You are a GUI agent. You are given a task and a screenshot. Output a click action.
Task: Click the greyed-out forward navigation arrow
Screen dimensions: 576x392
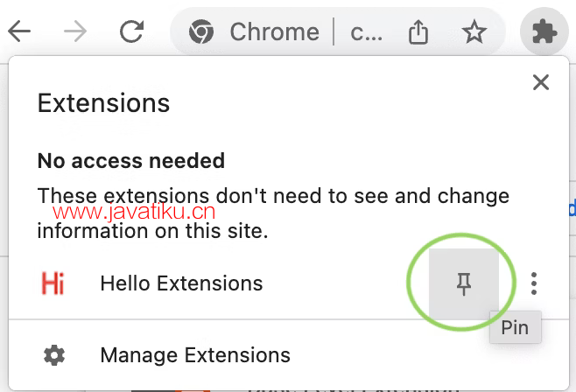(75, 31)
